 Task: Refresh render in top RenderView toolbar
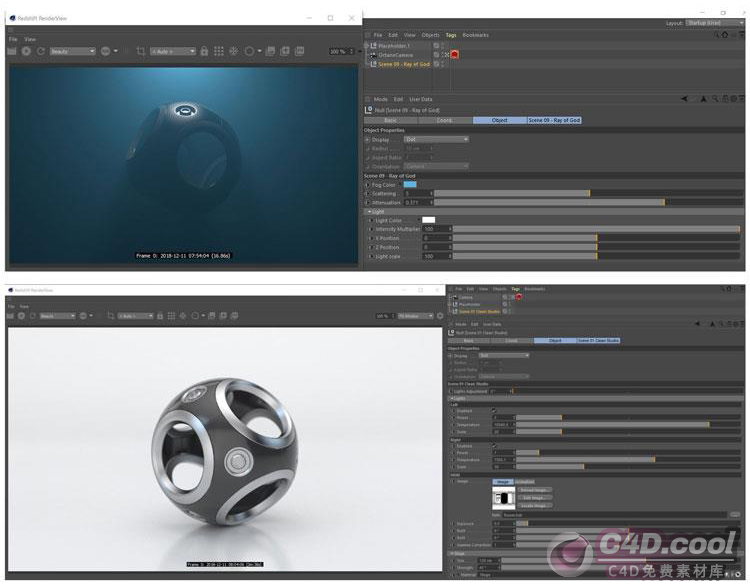41,51
